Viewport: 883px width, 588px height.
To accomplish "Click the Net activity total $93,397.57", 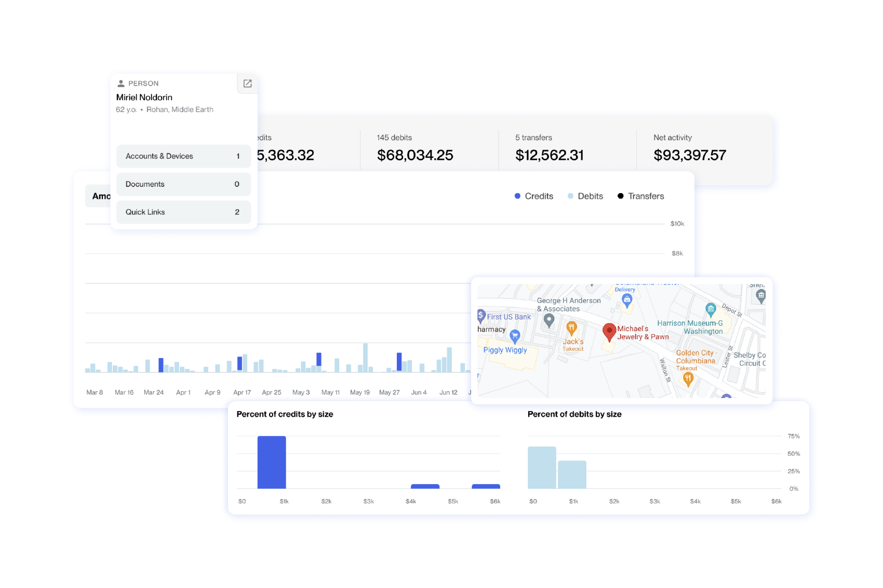I will pos(689,155).
